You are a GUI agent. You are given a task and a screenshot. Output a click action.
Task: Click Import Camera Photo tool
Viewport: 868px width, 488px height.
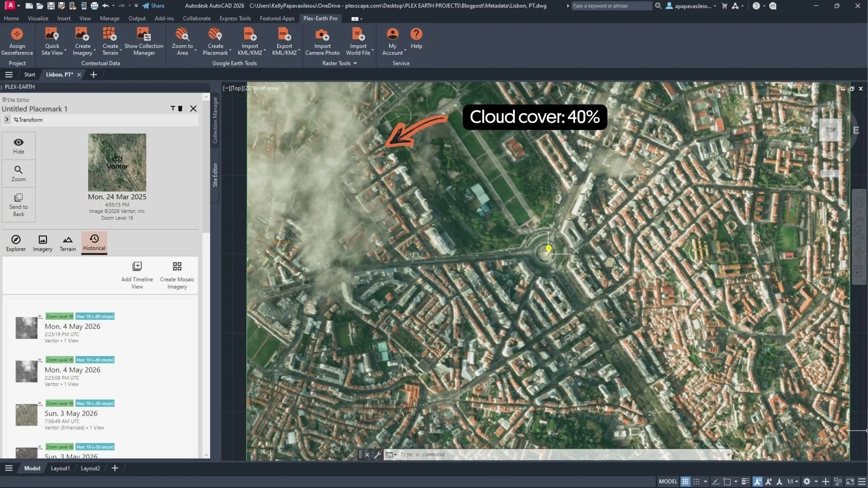322,42
